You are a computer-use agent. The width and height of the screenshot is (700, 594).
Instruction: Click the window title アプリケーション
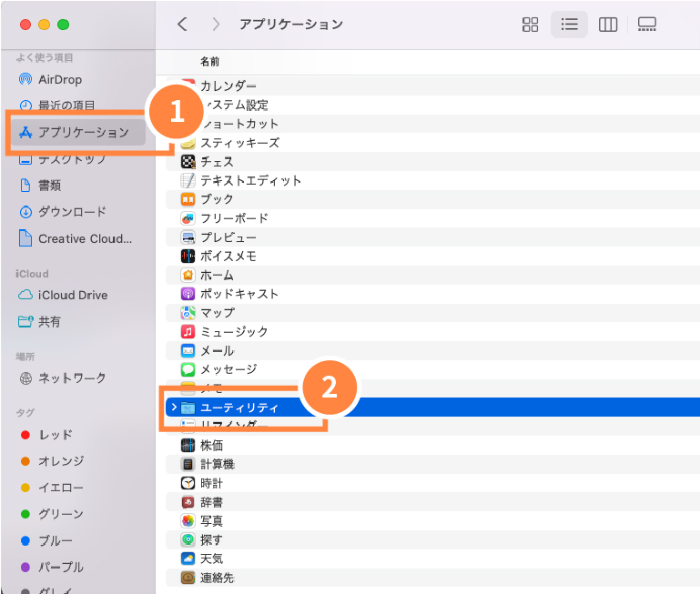pyautogui.click(x=291, y=24)
